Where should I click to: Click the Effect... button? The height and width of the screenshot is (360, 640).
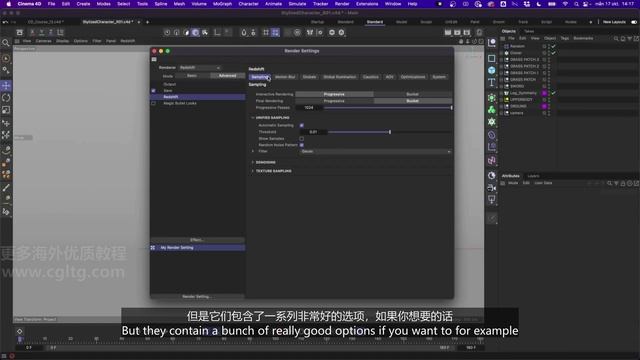[198, 240]
